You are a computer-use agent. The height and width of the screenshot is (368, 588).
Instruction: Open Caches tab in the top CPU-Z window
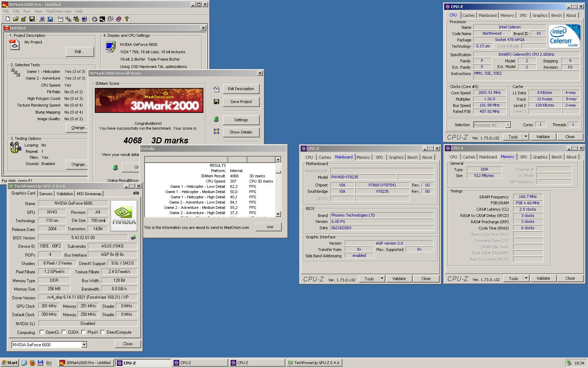click(x=468, y=15)
